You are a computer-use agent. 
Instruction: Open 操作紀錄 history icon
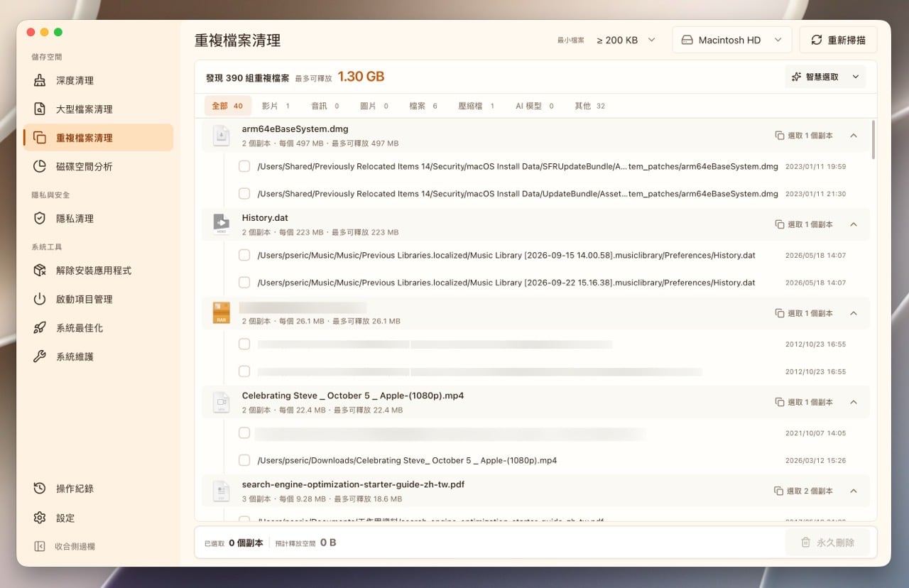tap(40, 489)
